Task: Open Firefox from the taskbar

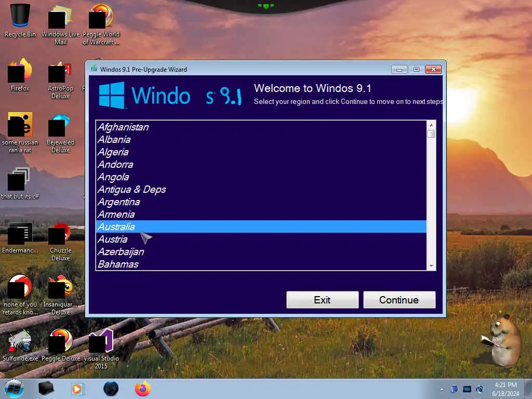Action: click(x=143, y=389)
